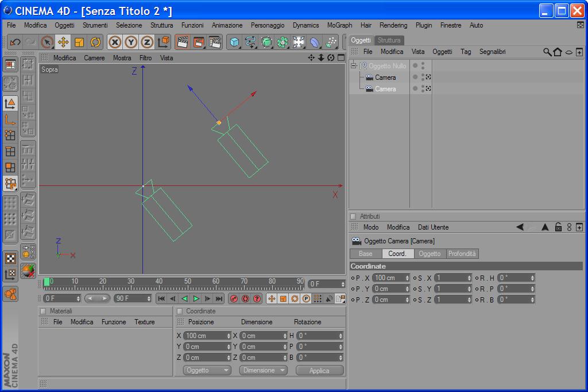Click Posizione X field in Coordinate panel
Viewport: 588px width, 392px height.
[207, 336]
